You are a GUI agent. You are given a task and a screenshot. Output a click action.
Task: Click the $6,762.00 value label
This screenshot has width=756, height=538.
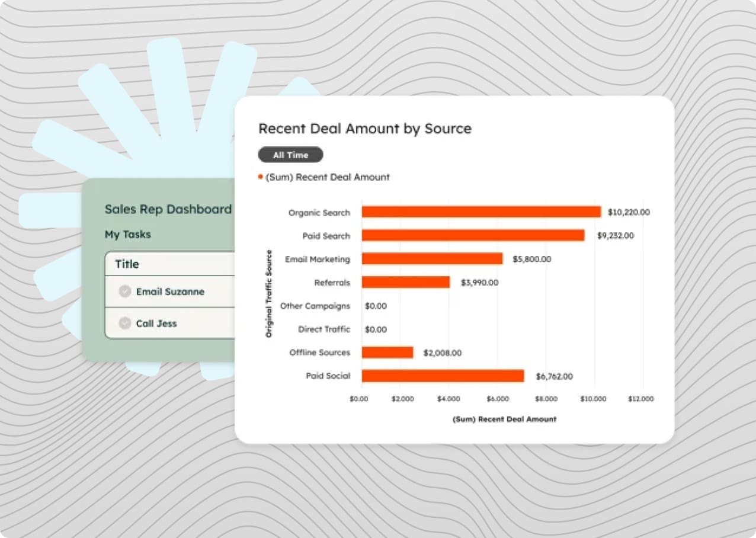click(x=555, y=376)
